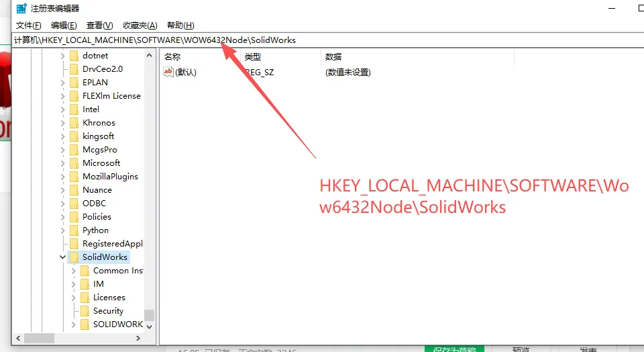Screen dimensions: 644x352
Task: Expand the Common Ins subkey
Action: tap(73, 271)
